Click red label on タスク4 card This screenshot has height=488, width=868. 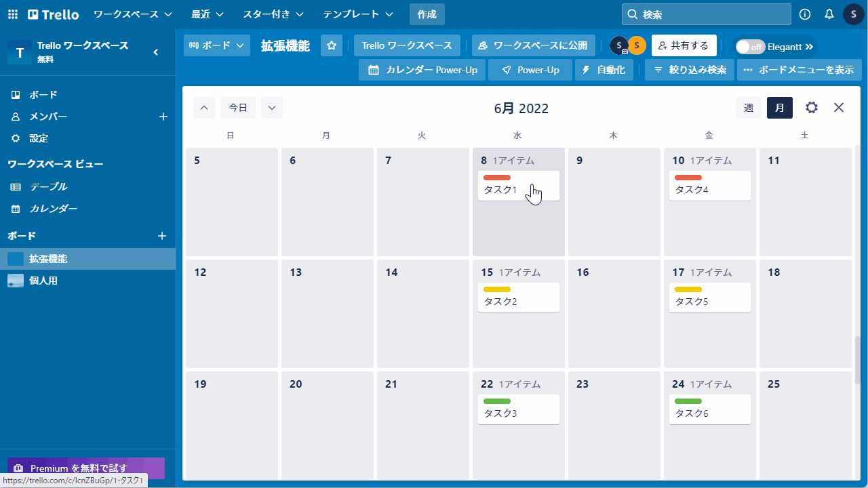[x=688, y=178]
